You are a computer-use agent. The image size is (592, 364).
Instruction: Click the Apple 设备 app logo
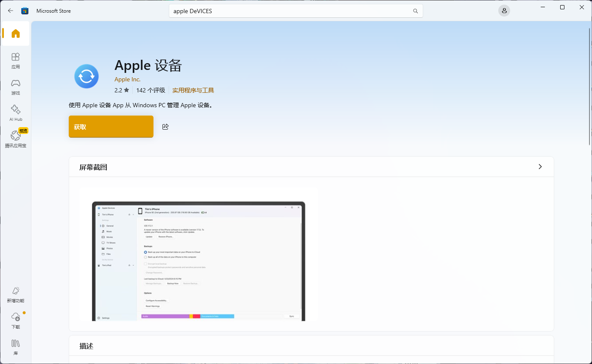pyautogui.click(x=87, y=76)
